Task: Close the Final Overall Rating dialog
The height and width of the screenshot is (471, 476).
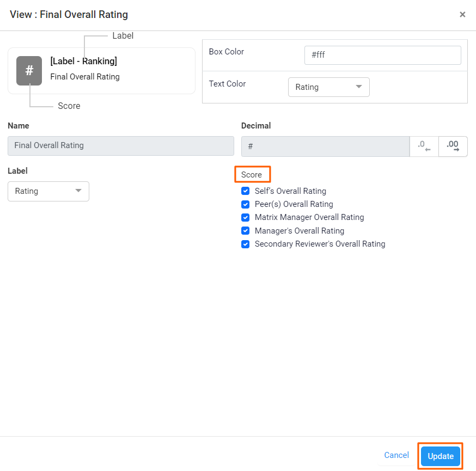Action: tap(462, 15)
